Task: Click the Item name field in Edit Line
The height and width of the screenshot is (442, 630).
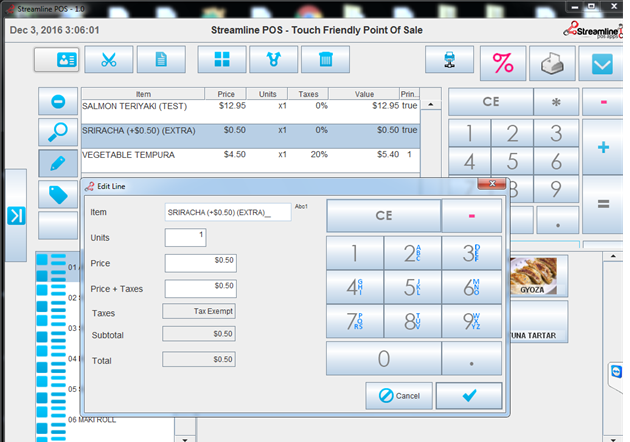Action: tap(228, 212)
